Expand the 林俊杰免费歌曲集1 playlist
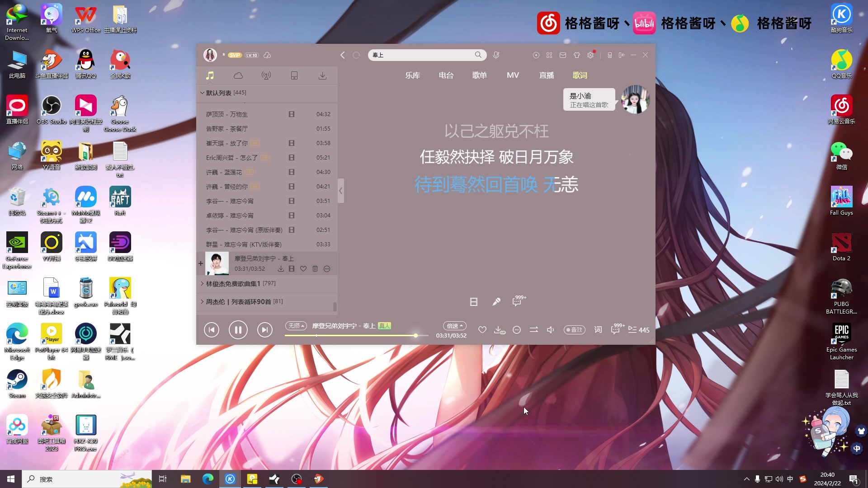This screenshot has height=488, width=868. [x=202, y=284]
